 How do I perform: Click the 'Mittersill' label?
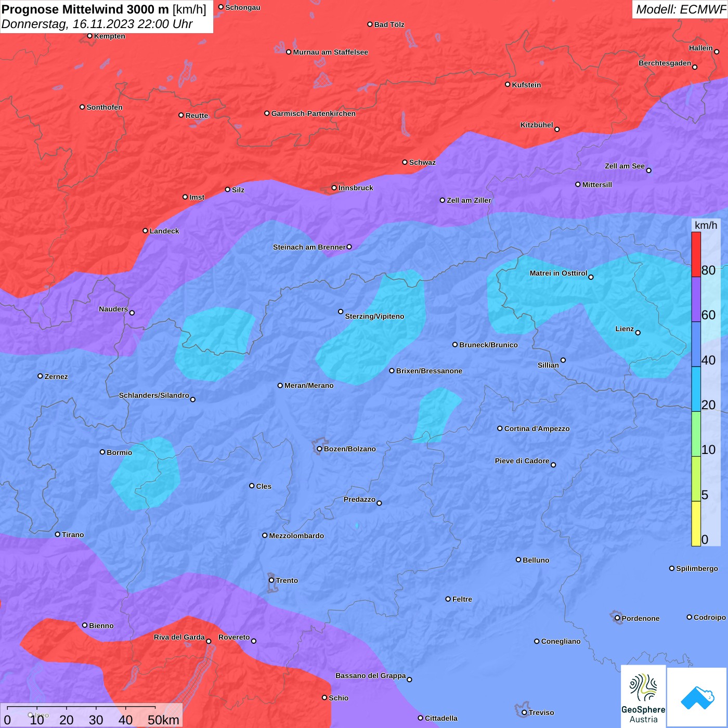click(x=597, y=185)
